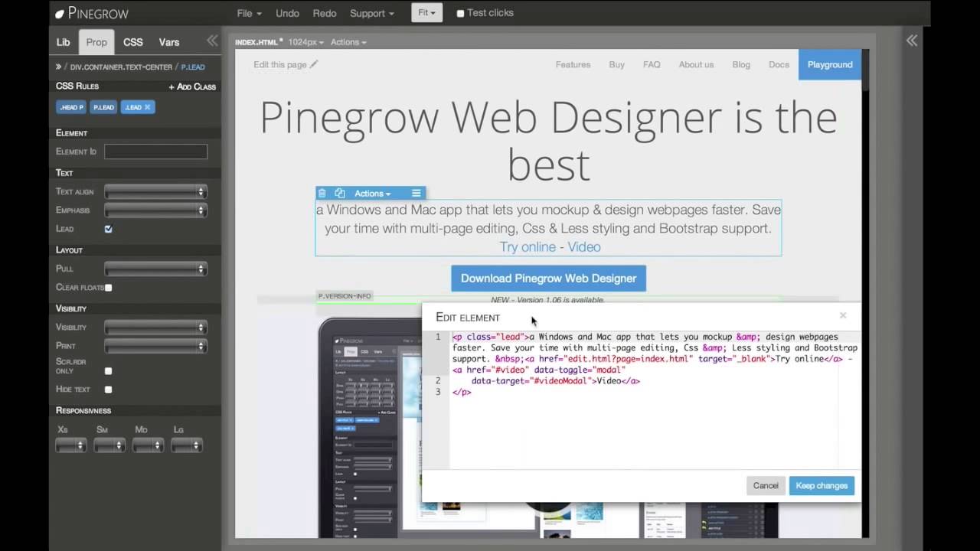Screen dimensions: 980x551
Task: Click the Cancel button in Edit element
Action: tap(766, 485)
